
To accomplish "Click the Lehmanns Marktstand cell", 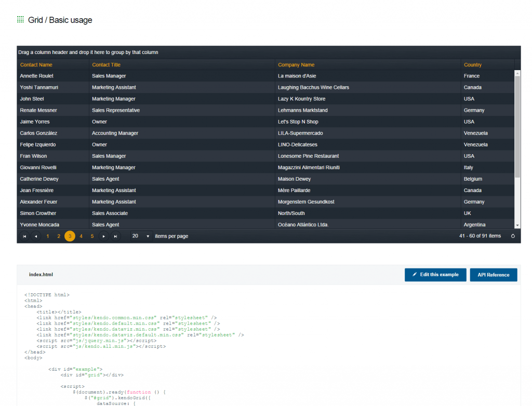I will [368, 110].
